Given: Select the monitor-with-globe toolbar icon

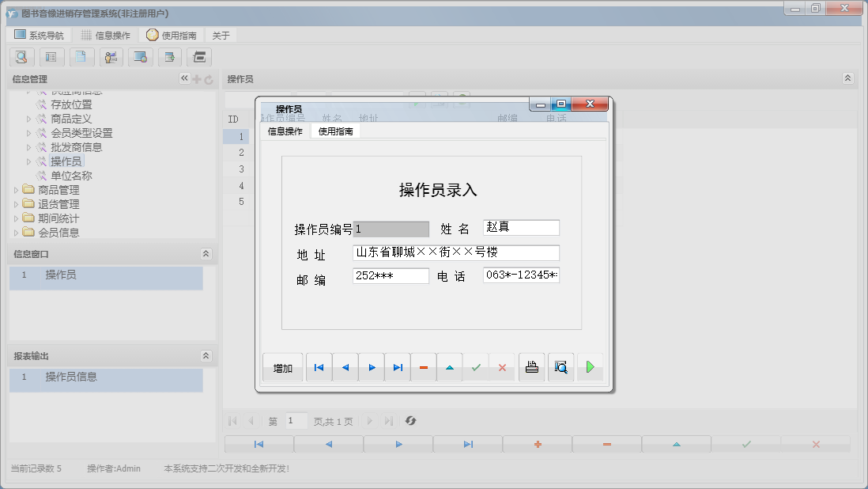Looking at the screenshot, I should tap(141, 57).
